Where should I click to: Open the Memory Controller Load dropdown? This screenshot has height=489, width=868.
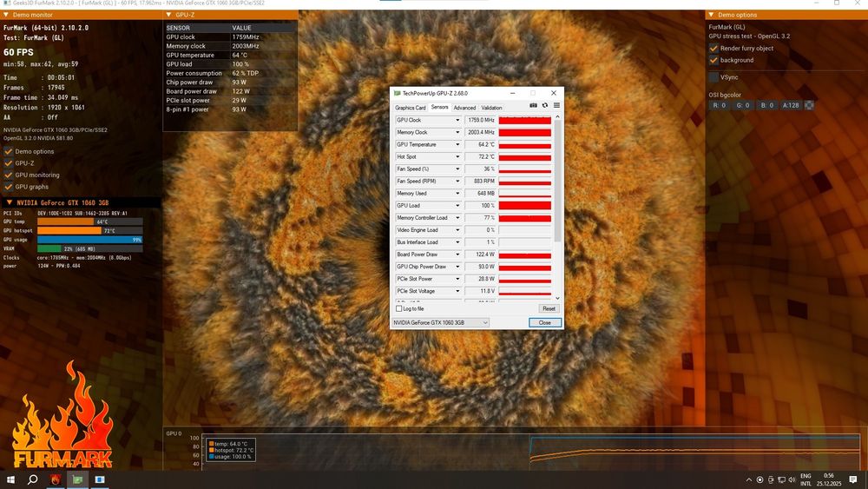point(457,218)
